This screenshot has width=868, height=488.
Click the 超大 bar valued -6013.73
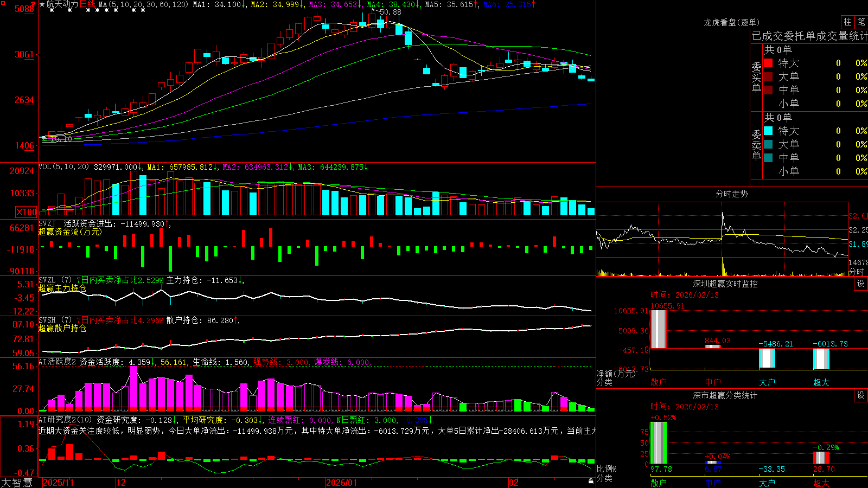pyautogui.click(x=821, y=359)
